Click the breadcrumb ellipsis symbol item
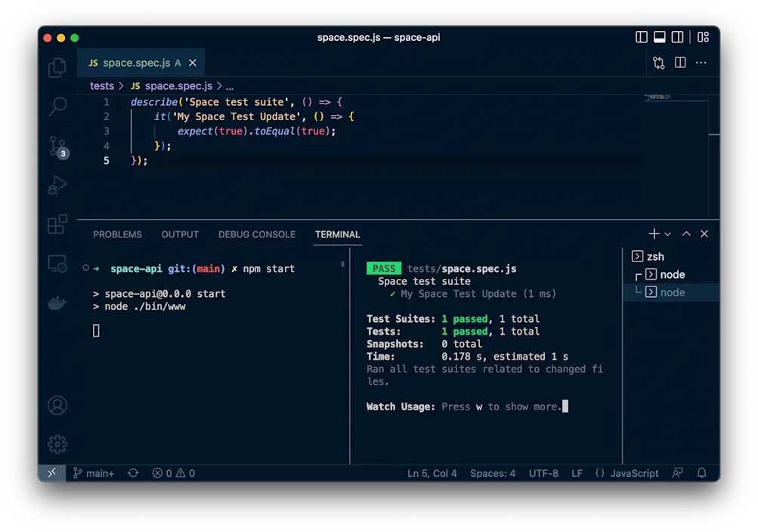This screenshot has width=758, height=532. [230, 86]
